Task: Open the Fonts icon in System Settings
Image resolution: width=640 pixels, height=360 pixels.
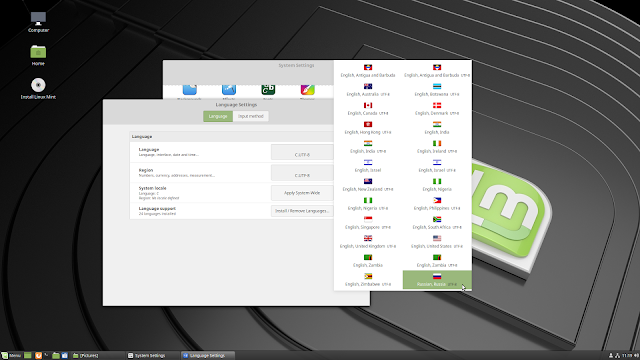Action: (268, 91)
